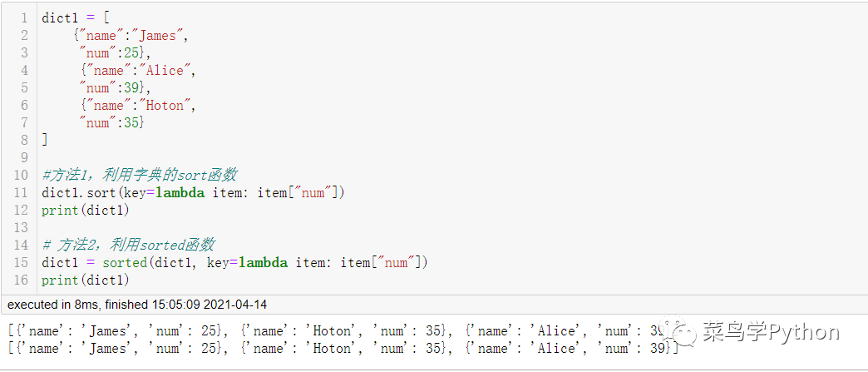Viewport: 868px width, 372px height.
Task: Click the closing bracket on line 8
Action: tap(45, 140)
